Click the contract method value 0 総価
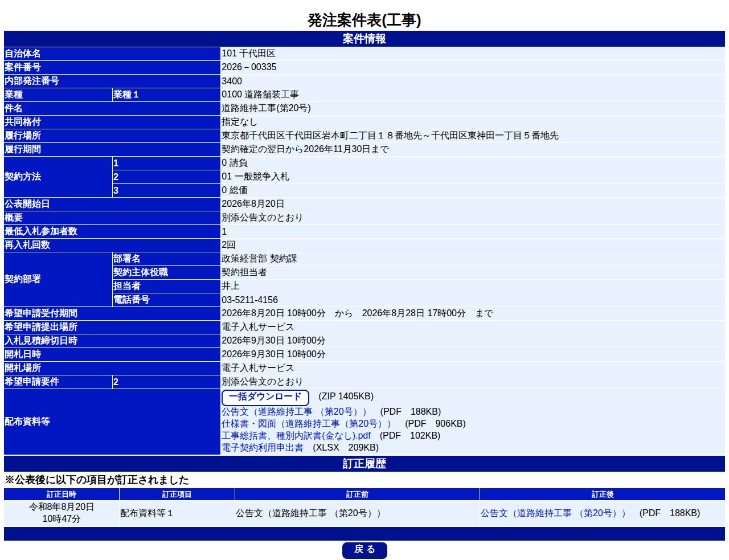This screenshot has height=560, width=729. pyautogui.click(x=235, y=190)
